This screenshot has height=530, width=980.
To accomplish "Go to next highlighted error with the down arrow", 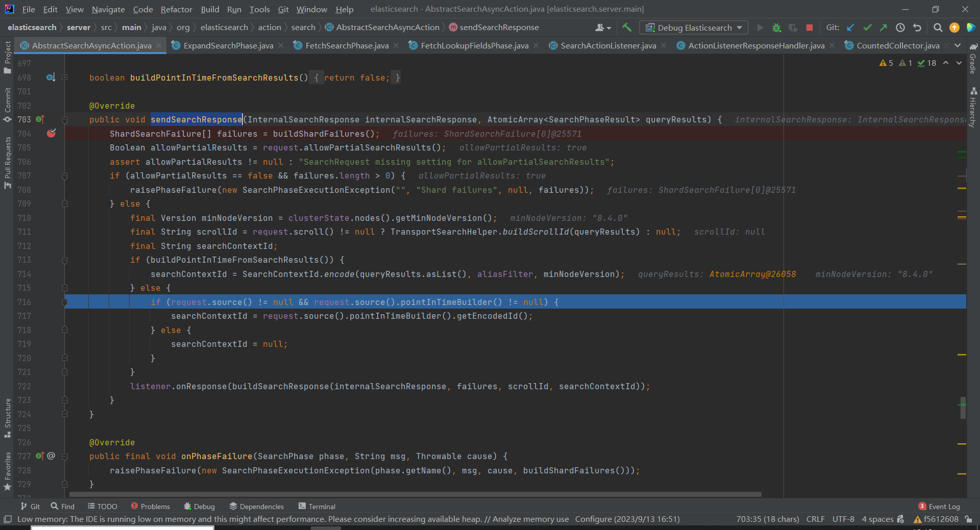I will point(959,63).
